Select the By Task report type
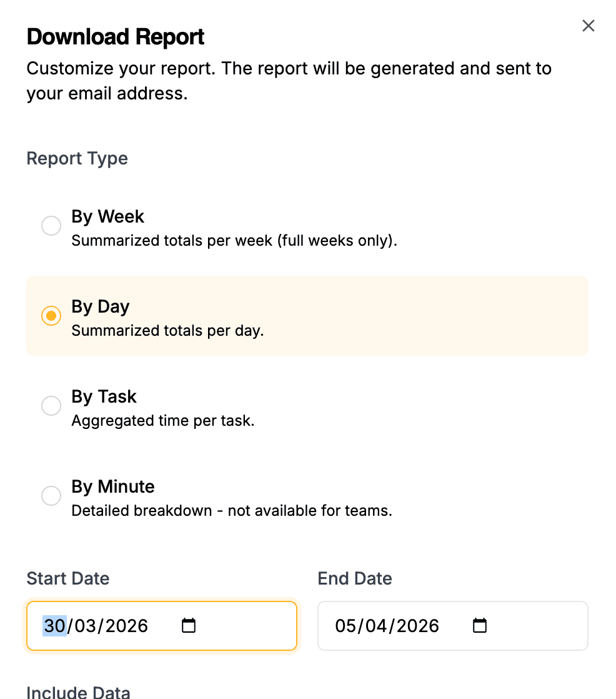Image resolution: width=616 pixels, height=699 pixels. (x=51, y=406)
